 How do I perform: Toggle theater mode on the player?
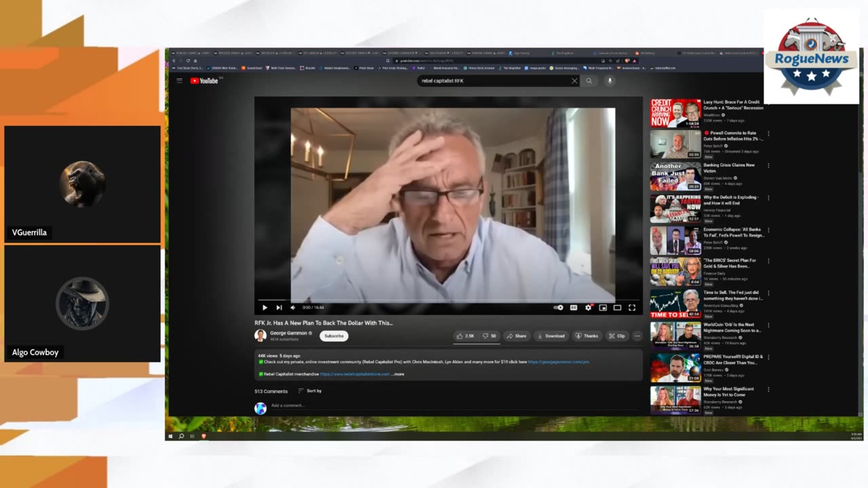pyautogui.click(x=617, y=308)
